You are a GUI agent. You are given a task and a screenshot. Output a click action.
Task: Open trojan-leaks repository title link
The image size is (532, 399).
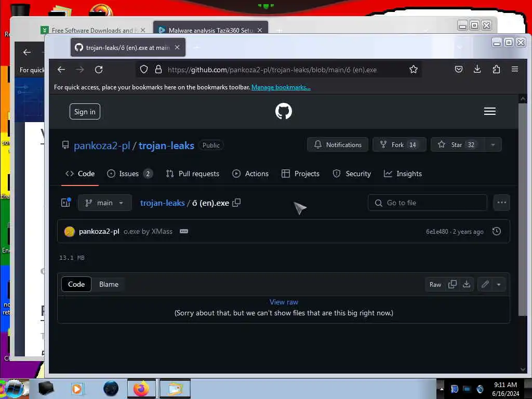166,145
